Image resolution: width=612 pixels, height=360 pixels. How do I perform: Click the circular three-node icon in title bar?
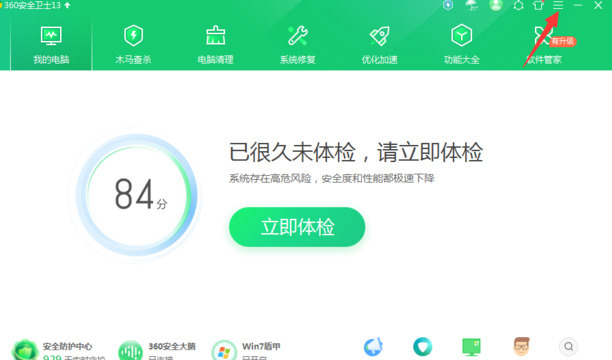(518, 5)
